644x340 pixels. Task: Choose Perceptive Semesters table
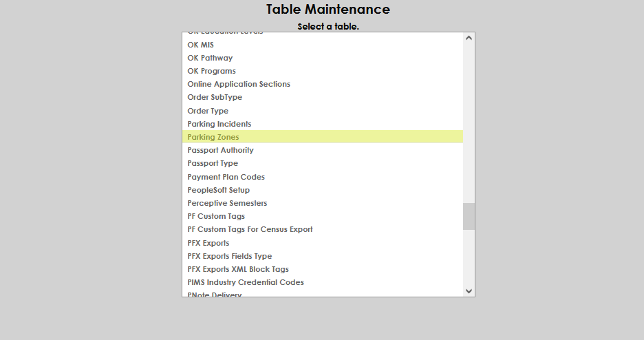pos(227,203)
